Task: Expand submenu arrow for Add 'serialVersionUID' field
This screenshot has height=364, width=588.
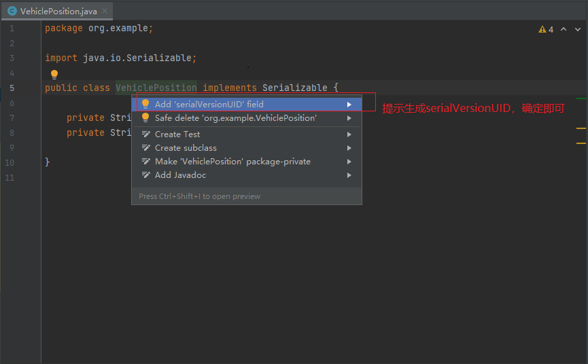Action: pos(349,105)
